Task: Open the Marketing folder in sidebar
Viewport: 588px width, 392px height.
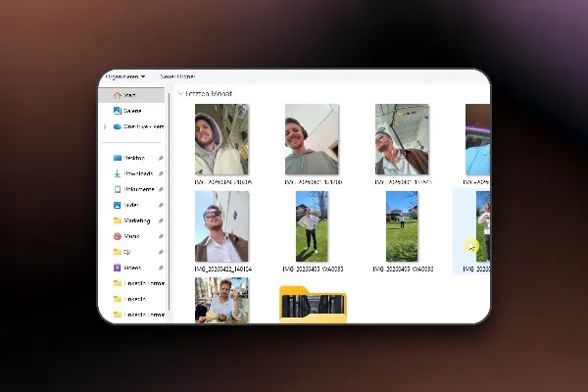Action: [132, 220]
